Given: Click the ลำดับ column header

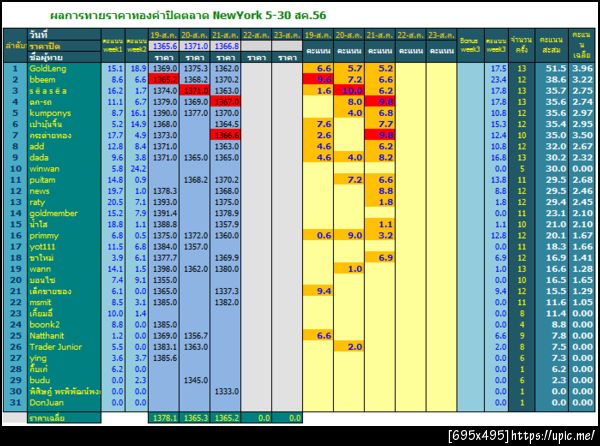Looking at the screenshot, I should point(15,46).
